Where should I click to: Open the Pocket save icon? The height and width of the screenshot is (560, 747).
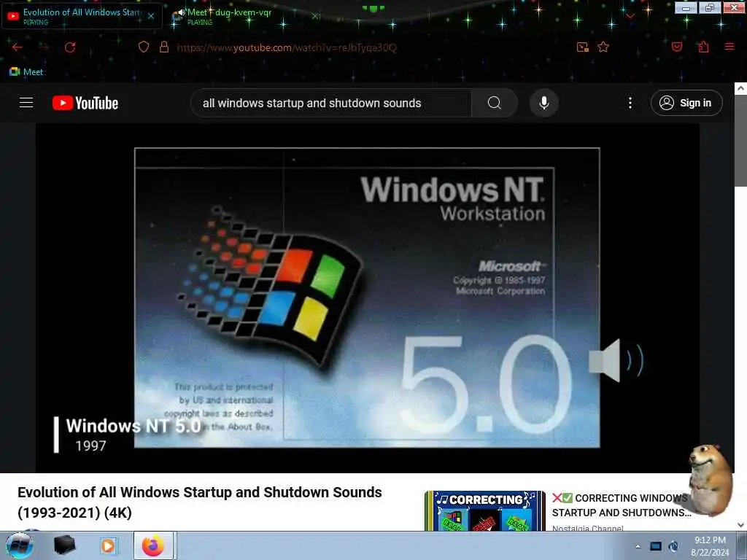click(x=676, y=47)
